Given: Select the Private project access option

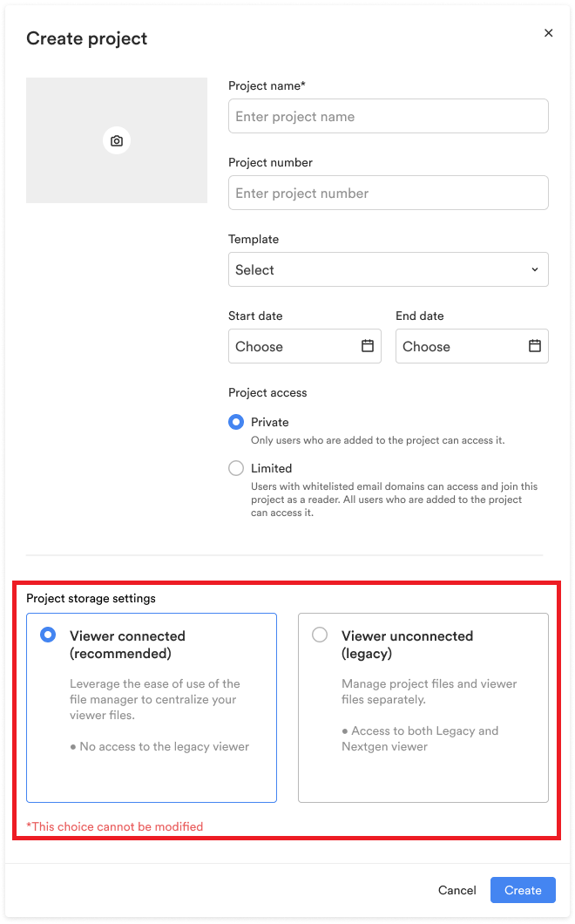Looking at the screenshot, I should click(236, 422).
